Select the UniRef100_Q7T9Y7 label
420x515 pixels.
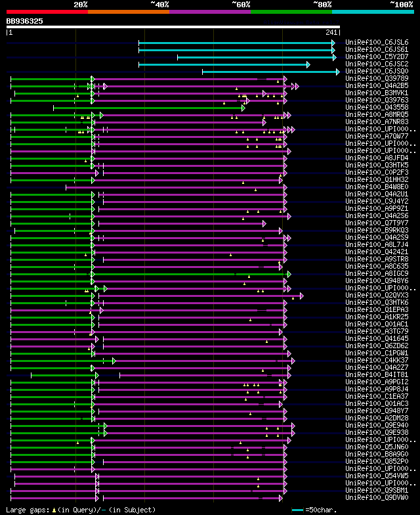(x=377, y=223)
